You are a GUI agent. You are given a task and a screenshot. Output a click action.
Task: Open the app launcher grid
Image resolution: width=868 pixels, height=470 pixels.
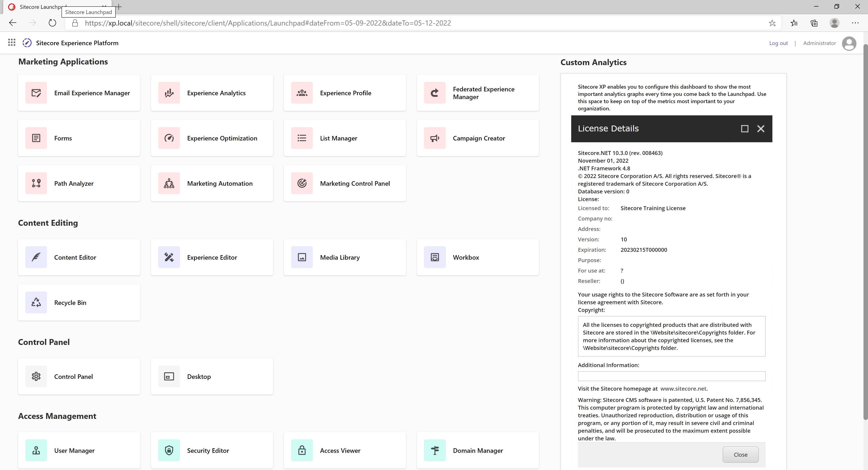coord(12,43)
